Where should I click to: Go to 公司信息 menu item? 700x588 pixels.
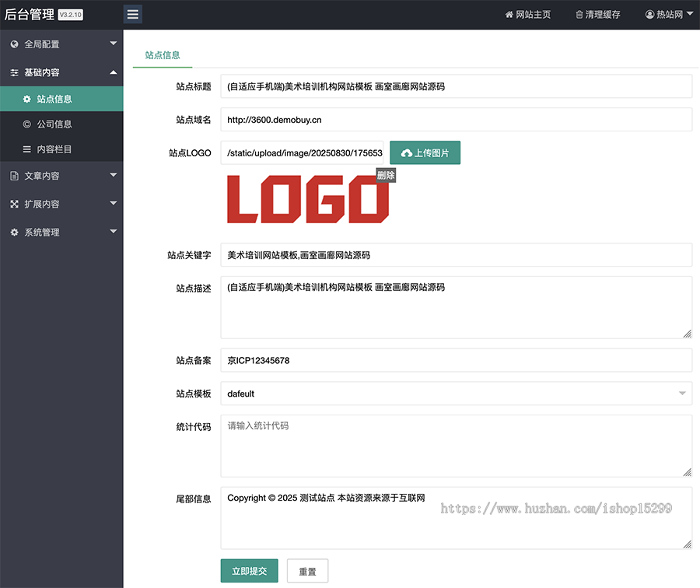61,124
